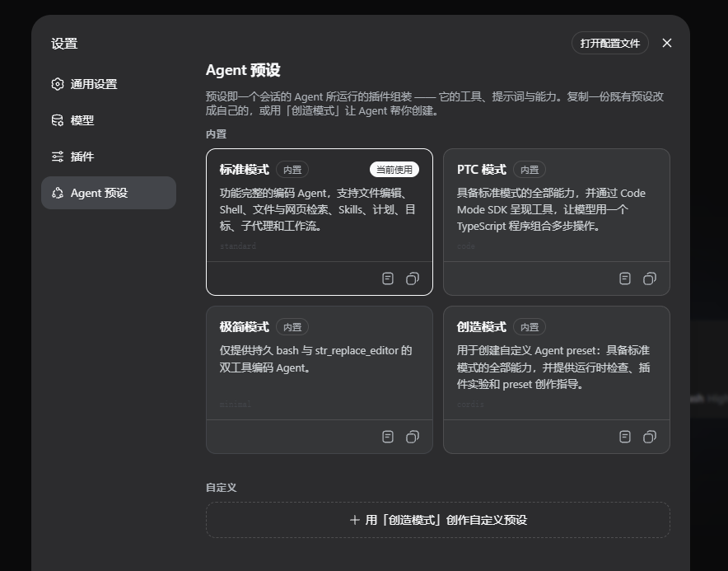
Task: Switch to the 插件 settings section
Action: coord(109,157)
